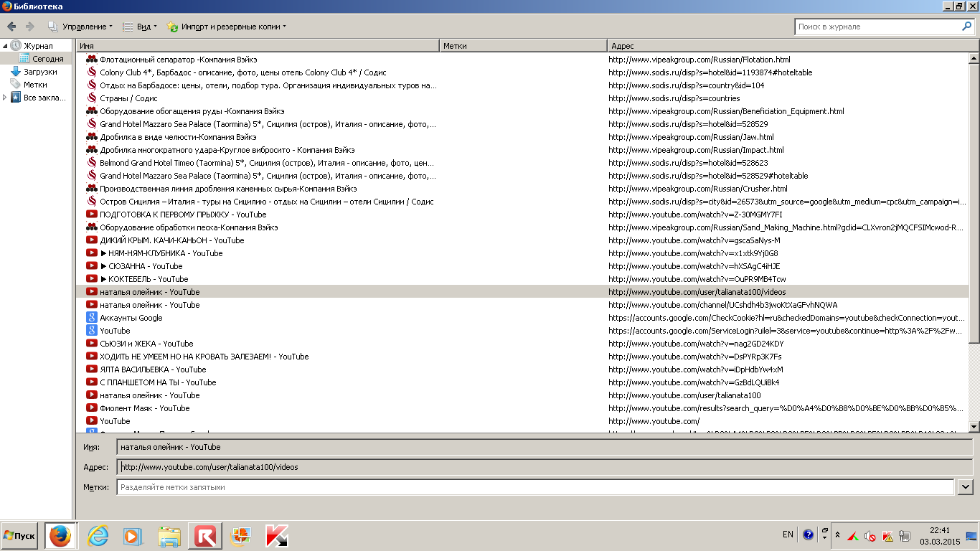Click the list scrollbar up arrow
This screenshot has height=551, width=980.
[974, 59]
